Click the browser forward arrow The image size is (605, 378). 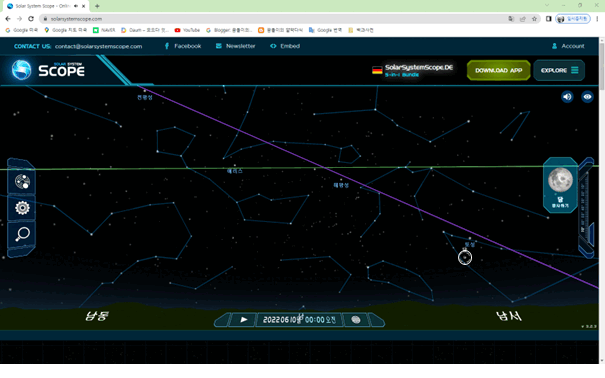(19, 19)
